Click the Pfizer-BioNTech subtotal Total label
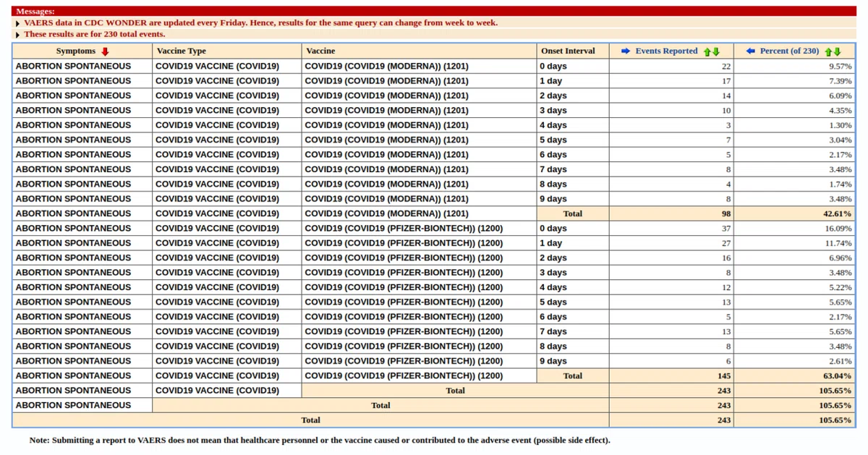The height and width of the screenshot is (455, 868). tap(573, 375)
